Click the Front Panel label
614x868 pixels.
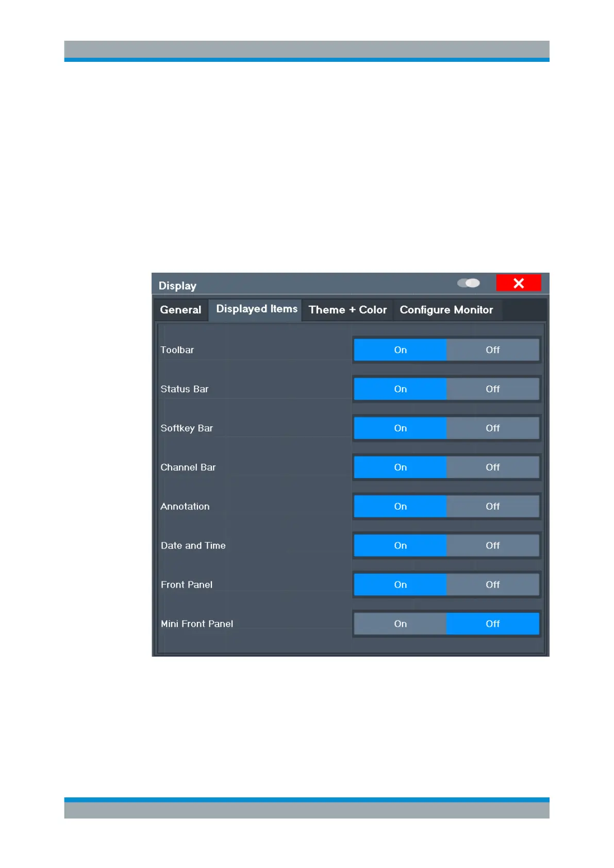pyautogui.click(x=187, y=585)
